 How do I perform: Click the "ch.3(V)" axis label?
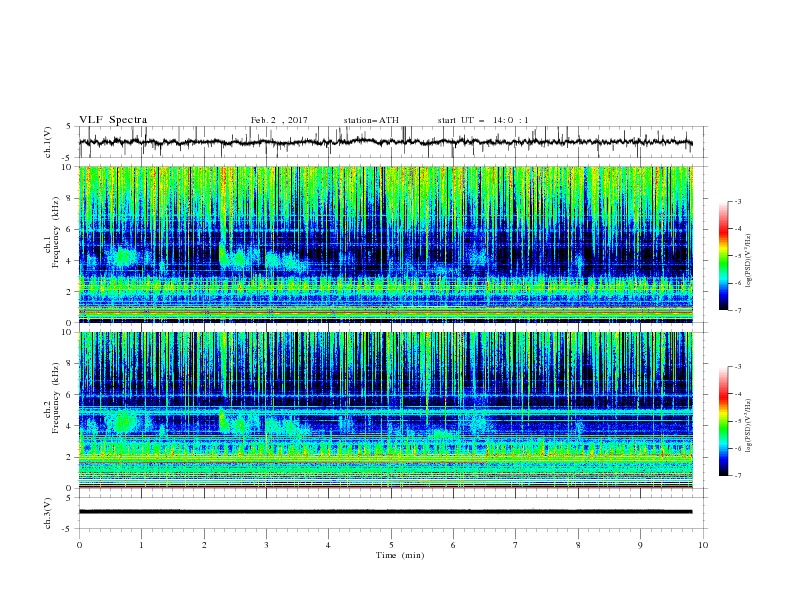coord(48,513)
